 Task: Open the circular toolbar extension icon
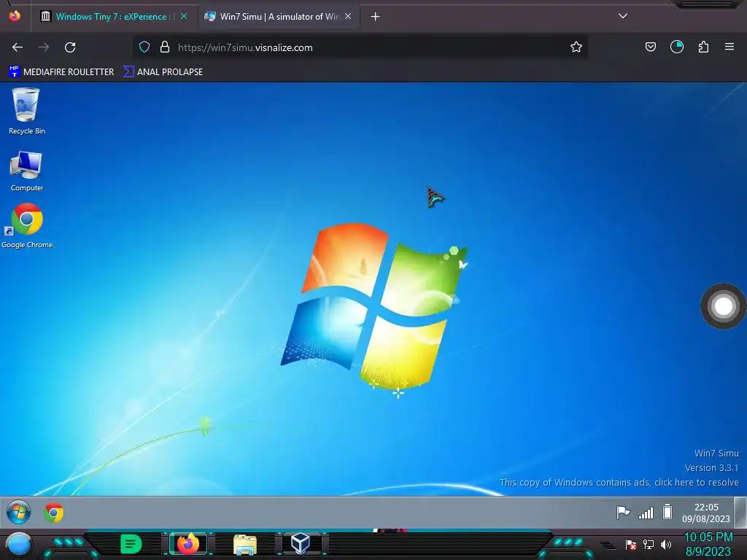pos(677,47)
